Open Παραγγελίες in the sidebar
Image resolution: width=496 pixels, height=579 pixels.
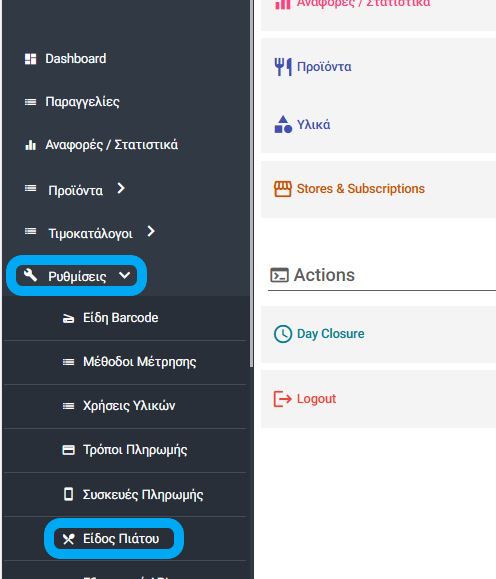pyautogui.click(x=82, y=102)
